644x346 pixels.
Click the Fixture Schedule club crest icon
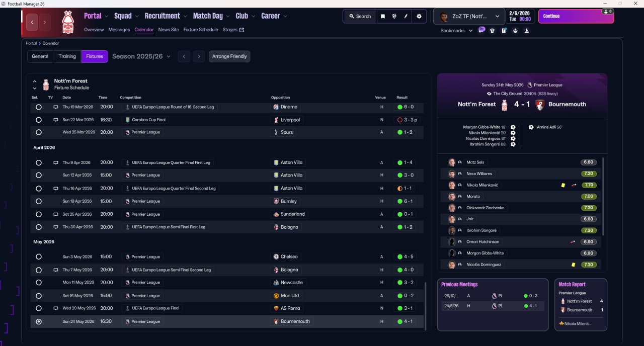pyautogui.click(x=46, y=84)
